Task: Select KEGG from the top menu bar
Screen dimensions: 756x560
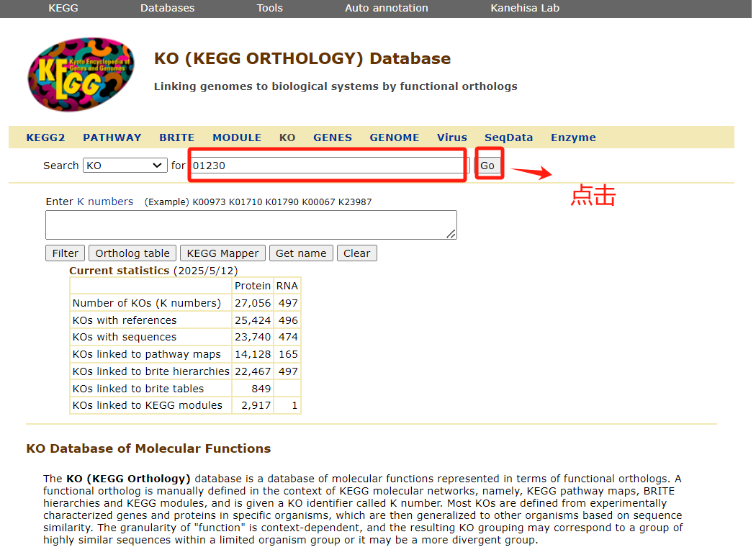Action: (63, 8)
